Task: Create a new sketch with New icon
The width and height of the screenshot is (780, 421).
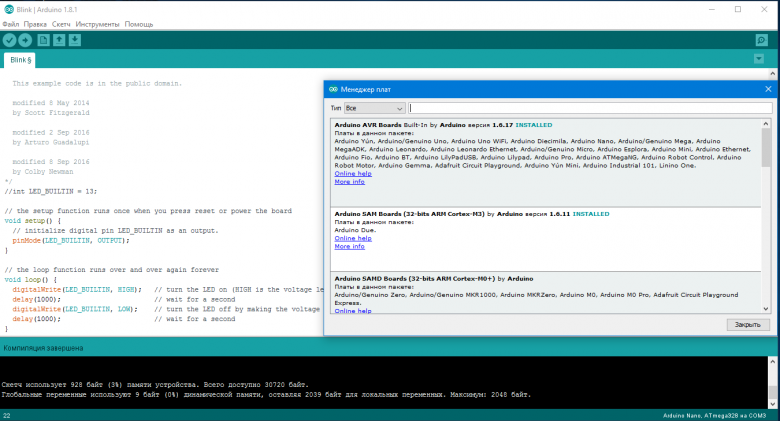Action: (43, 40)
